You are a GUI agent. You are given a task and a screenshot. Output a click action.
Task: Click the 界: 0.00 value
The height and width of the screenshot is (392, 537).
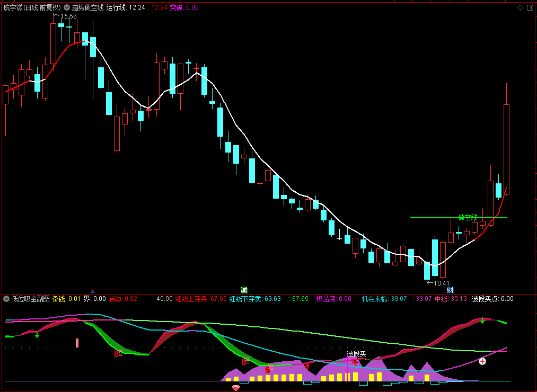[95, 299]
